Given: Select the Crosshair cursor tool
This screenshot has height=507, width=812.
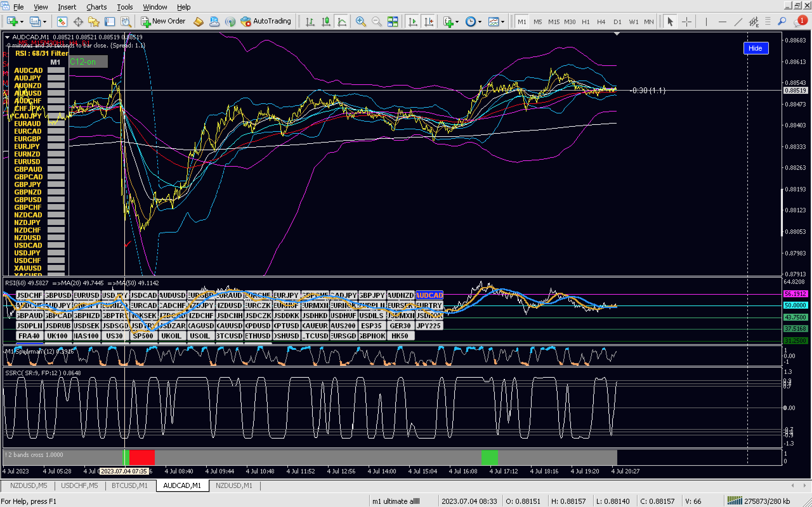Looking at the screenshot, I should click(686, 22).
